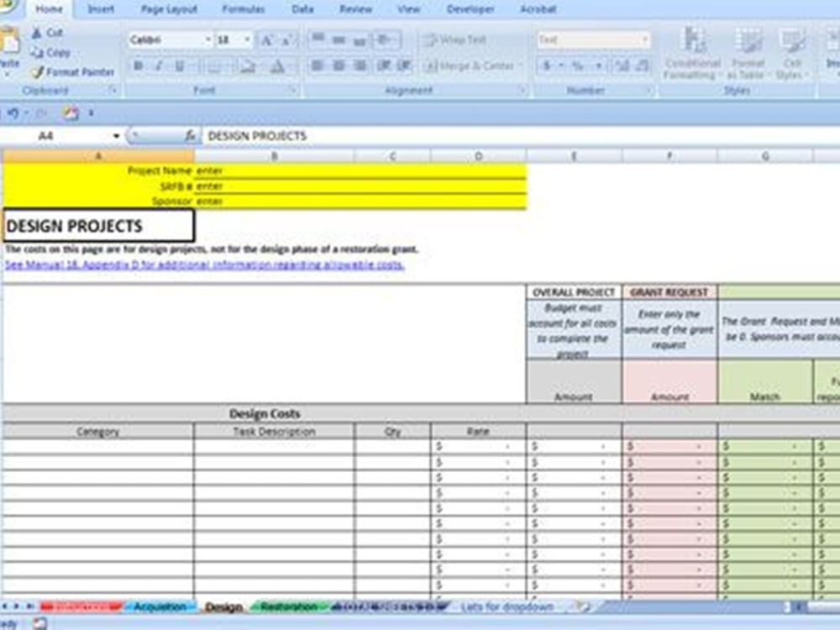
Task: Center the cell text horizontally
Action: tap(339, 66)
